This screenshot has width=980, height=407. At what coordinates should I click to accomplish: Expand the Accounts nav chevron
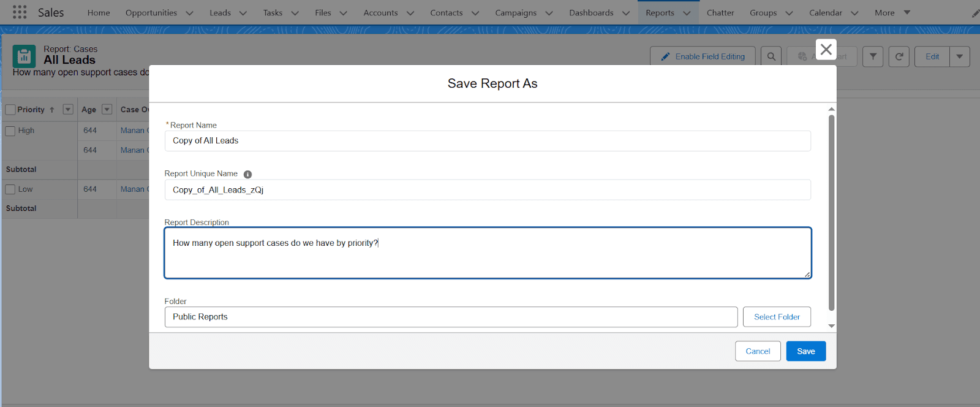pyautogui.click(x=410, y=13)
